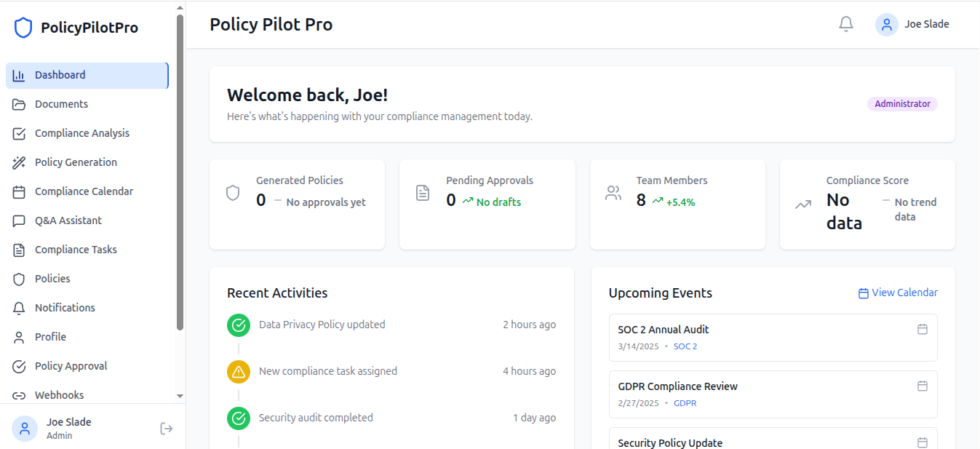
Task: Click sidebar scrollbar down arrow
Action: coord(180,396)
